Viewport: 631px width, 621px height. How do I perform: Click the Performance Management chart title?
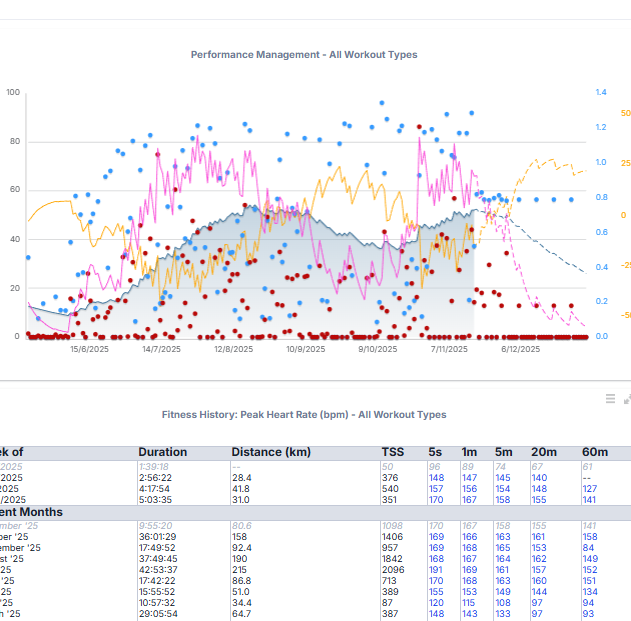(304, 54)
